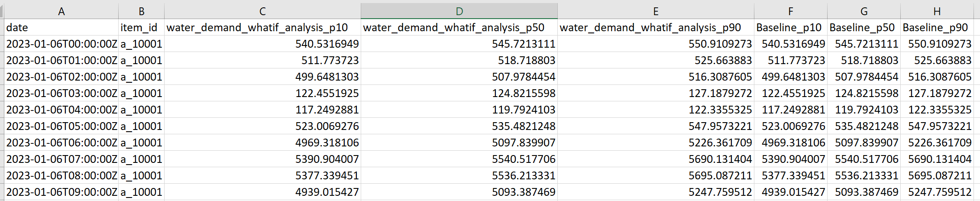Select water_demand_whatif_analysis_p50 header cell

pos(459,27)
